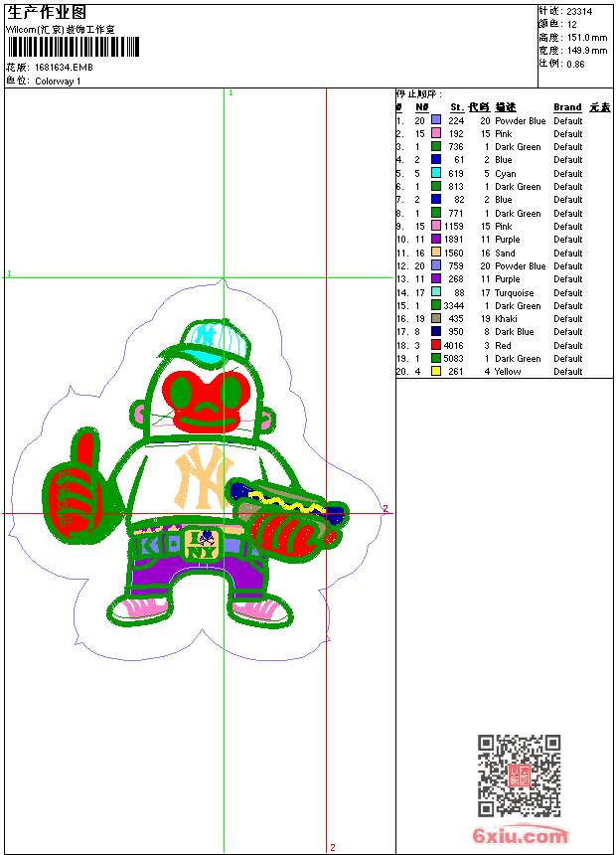The height and width of the screenshot is (855, 616).
Task: Select the color count value 12
Action: click(x=572, y=24)
